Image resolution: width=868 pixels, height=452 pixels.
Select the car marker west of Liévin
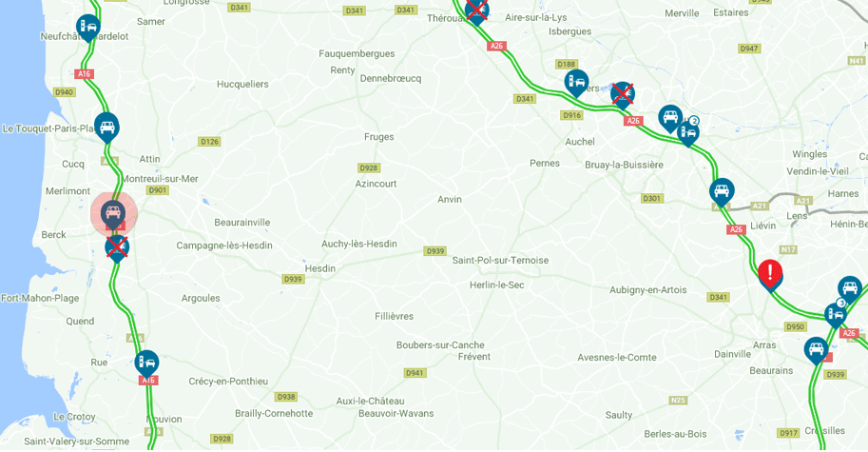tap(722, 191)
